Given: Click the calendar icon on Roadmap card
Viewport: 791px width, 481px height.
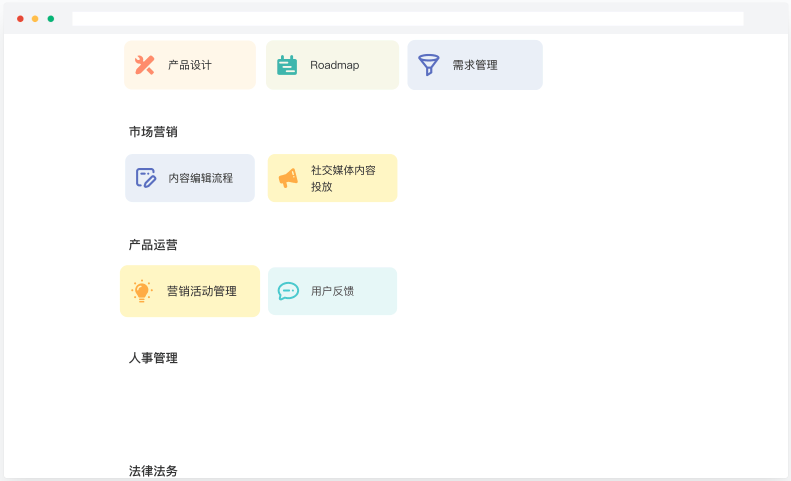Looking at the screenshot, I should pos(287,65).
